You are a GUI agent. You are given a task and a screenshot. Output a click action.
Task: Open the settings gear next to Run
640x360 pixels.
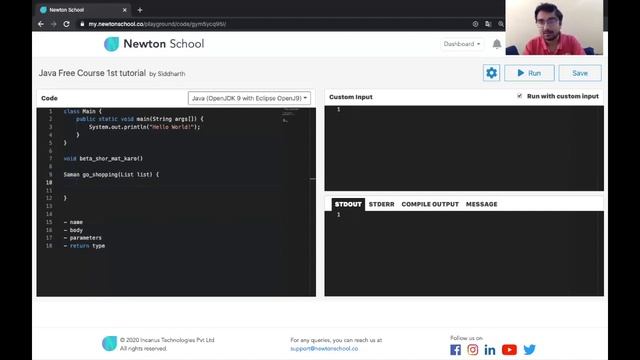[491, 73]
